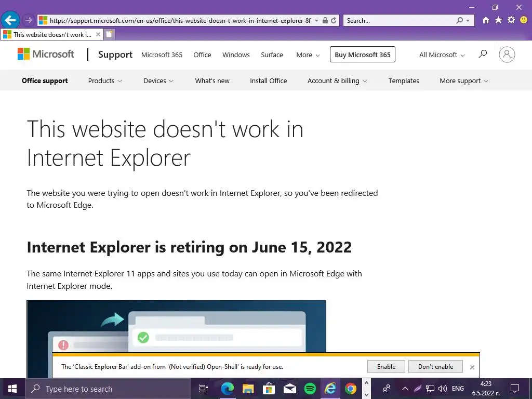This screenshot has width=532, height=399.
Task: Click Don't enable for the add-on
Action: [x=436, y=367]
